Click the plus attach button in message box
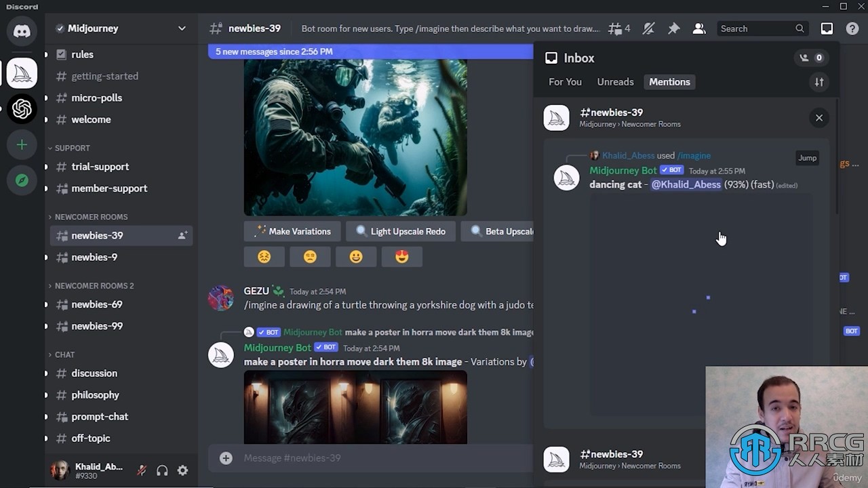Viewport: 868px width, 488px height. [226, 458]
